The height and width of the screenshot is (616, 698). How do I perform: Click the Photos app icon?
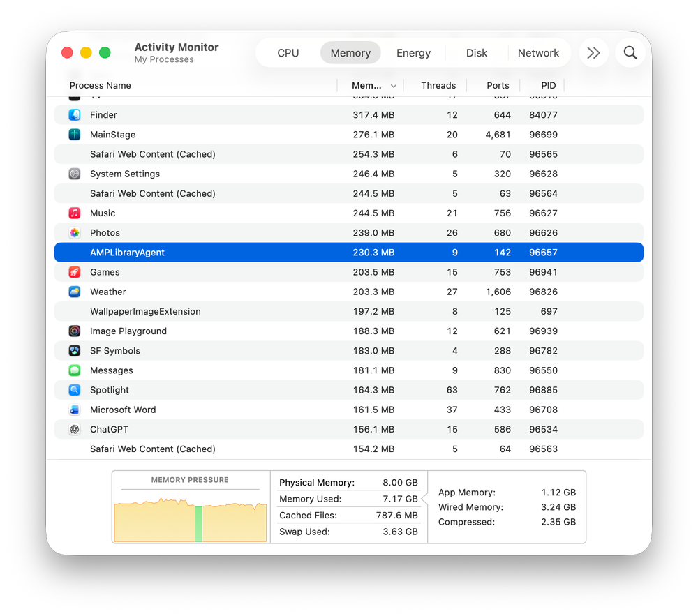(75, 232)
